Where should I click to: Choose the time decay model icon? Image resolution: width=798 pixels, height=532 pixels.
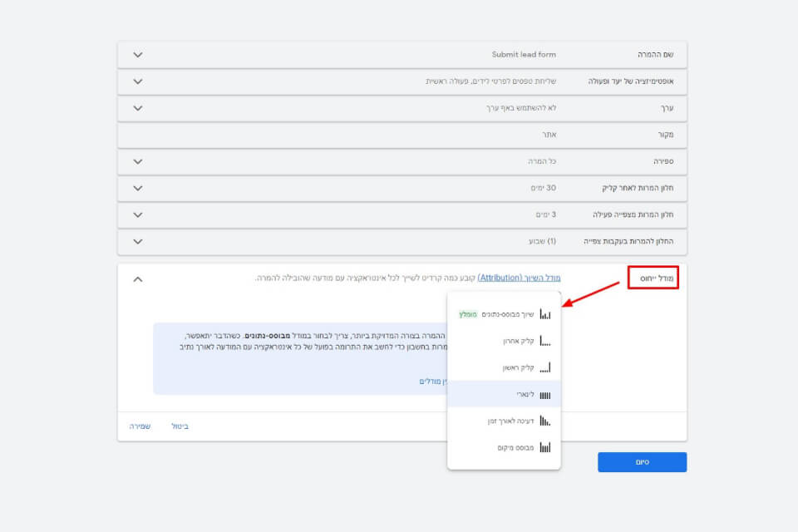pos(545,421)
